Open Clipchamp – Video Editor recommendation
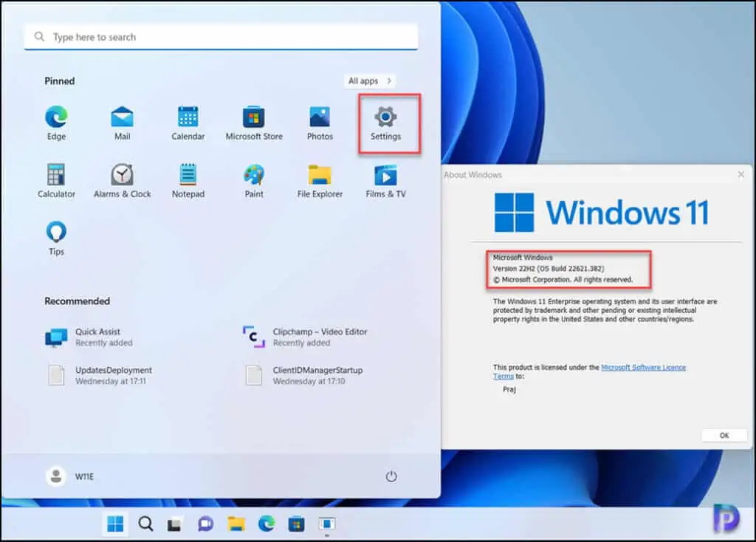Viewport: 756px width, 542px height. (305, 337)
